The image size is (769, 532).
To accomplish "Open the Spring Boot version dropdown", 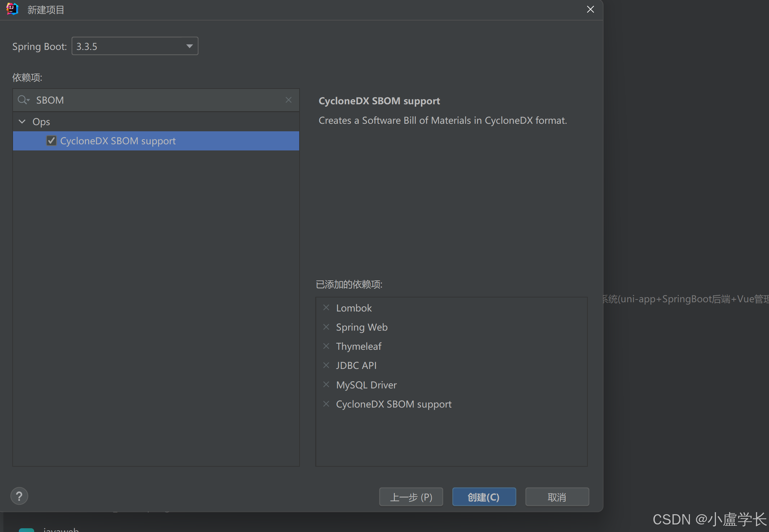I will tap(135, 46).
